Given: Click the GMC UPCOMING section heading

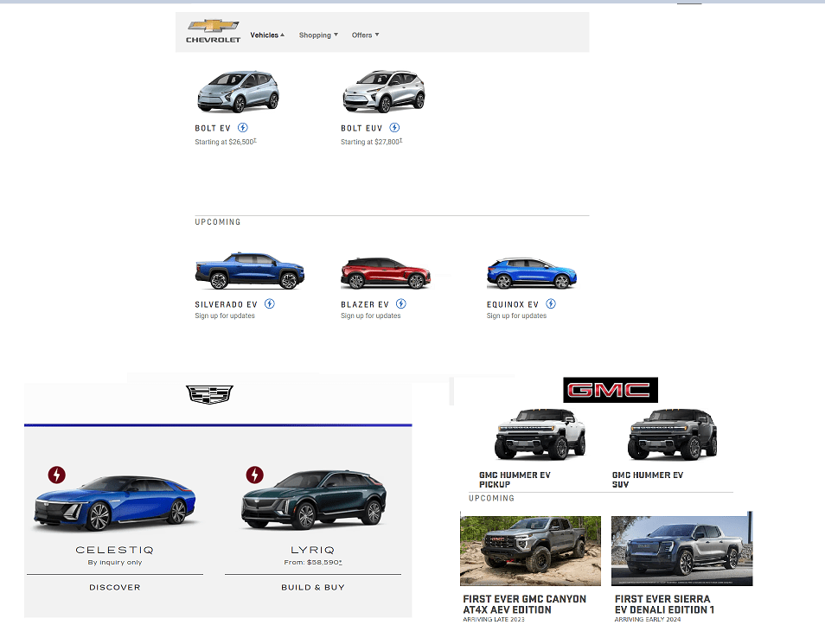Looking at the screenshot, I should (x=491, y=498).
